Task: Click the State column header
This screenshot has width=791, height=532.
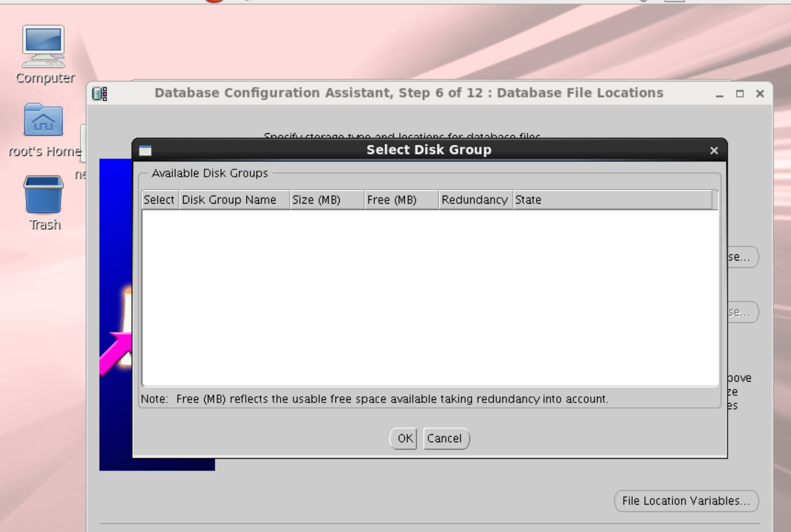Action: coord(612,200)
